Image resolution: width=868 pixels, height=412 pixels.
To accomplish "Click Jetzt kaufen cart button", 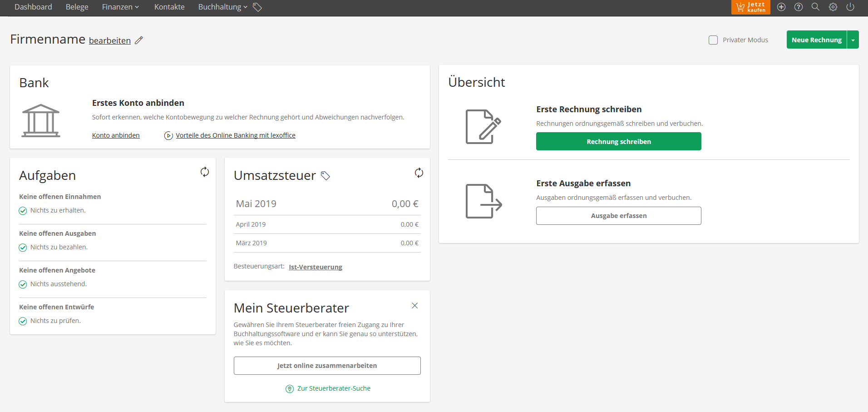I will tap(750, 7).
